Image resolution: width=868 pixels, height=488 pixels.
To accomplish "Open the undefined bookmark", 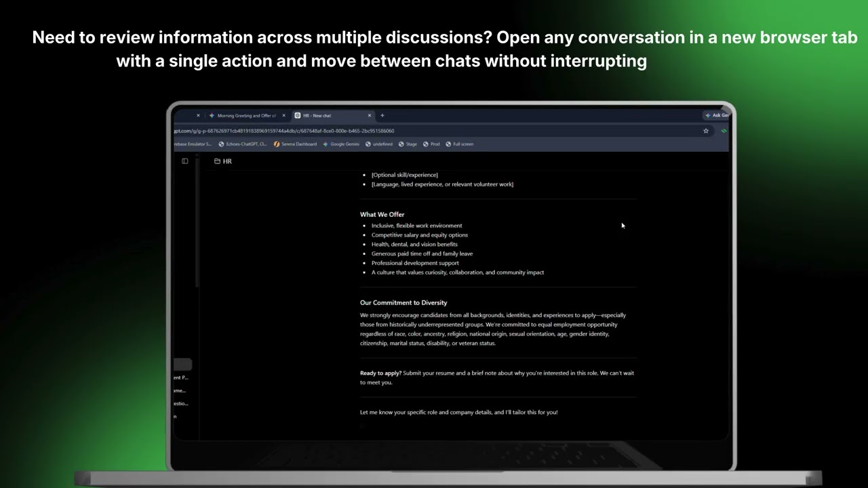I will 378,144.
